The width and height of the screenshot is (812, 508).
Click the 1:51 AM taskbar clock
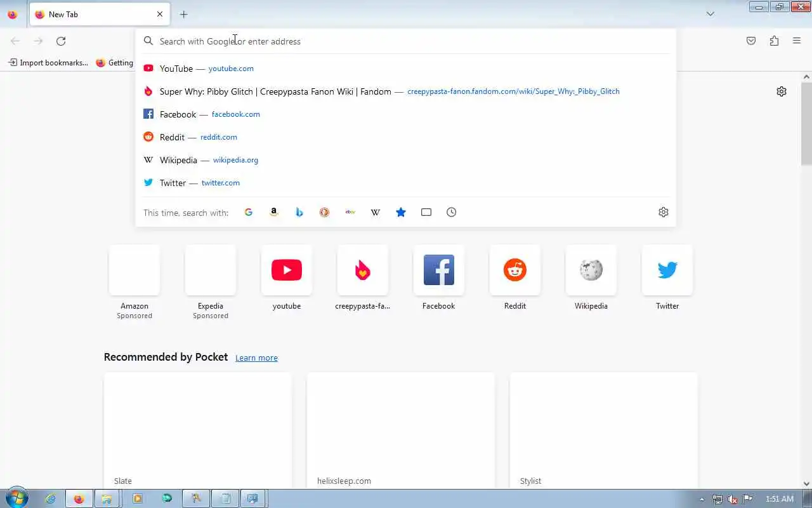click(780, 499)
